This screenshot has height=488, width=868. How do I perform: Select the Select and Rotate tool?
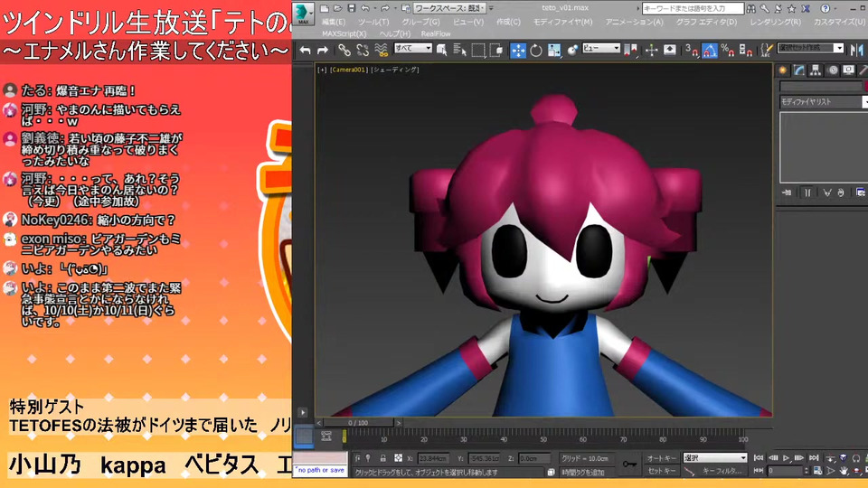(536, 51)
